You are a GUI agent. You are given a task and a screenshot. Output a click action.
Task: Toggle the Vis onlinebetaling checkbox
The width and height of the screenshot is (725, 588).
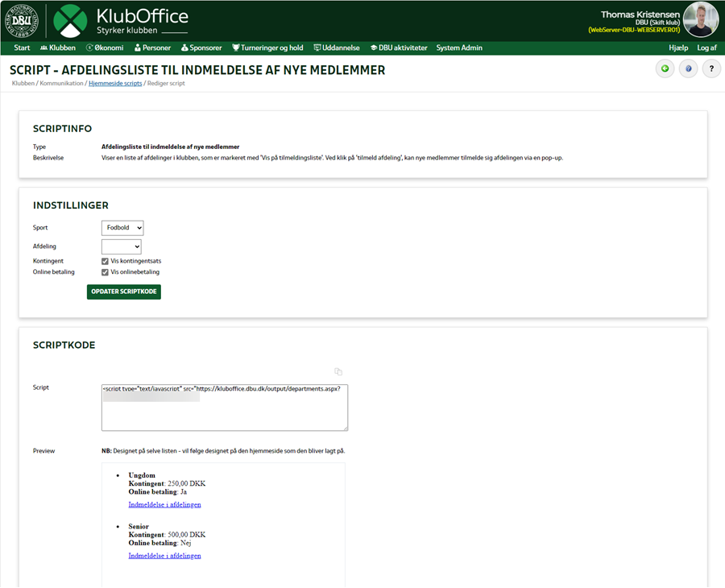click(x=106, y=272)
